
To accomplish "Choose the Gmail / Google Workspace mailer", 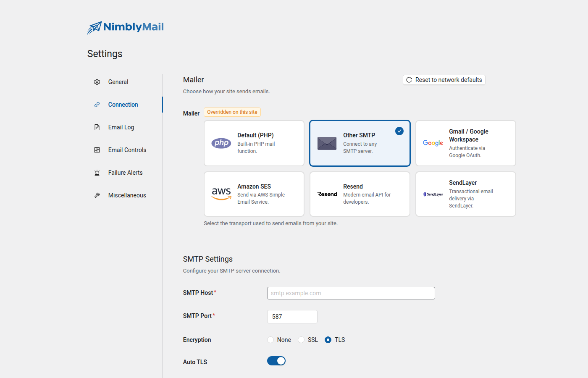I will (466, 143).
